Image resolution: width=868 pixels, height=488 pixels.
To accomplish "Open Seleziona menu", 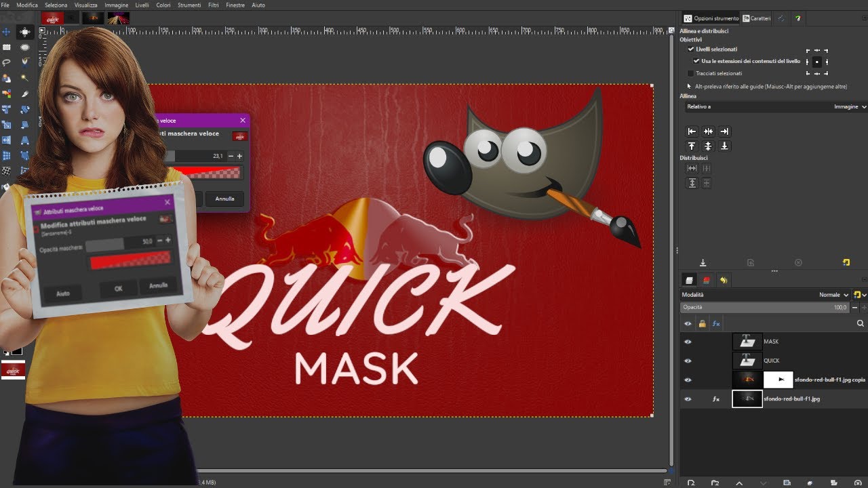I will click(x=56, y=5).
